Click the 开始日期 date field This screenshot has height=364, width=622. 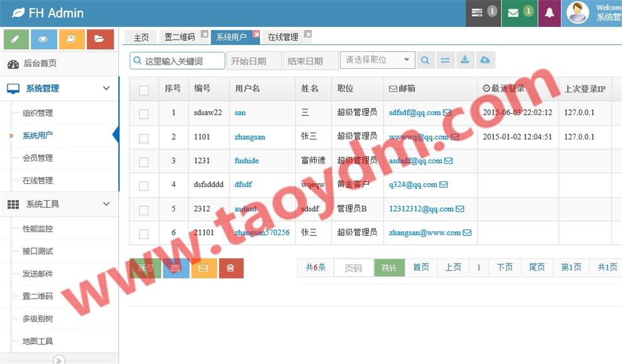click(x=254, y=61)
